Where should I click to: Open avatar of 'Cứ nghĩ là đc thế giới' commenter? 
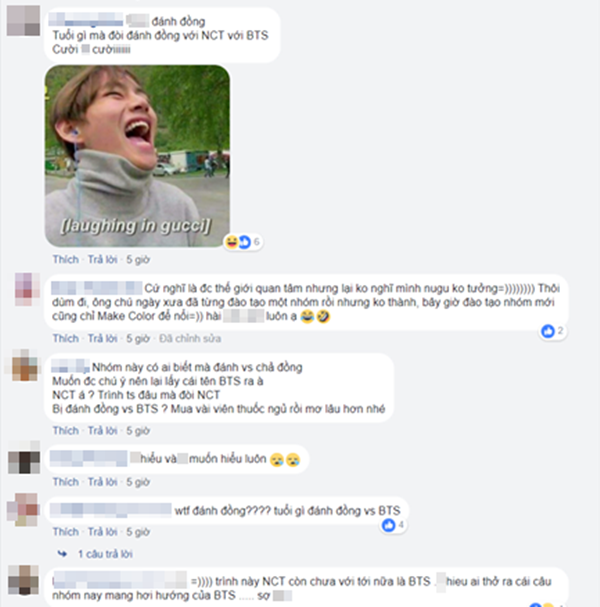(27, 289)
